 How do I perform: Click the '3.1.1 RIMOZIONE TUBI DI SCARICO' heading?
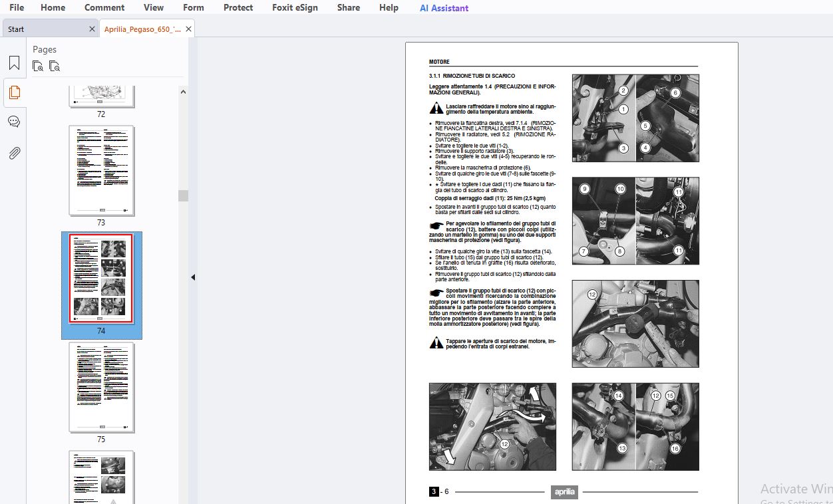472,76
